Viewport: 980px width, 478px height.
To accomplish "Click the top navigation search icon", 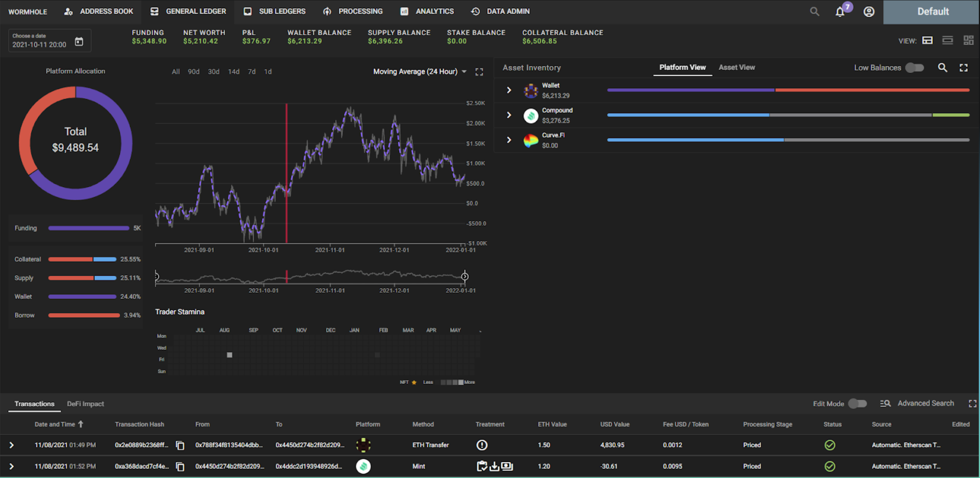I will click(x=815, y=12).
